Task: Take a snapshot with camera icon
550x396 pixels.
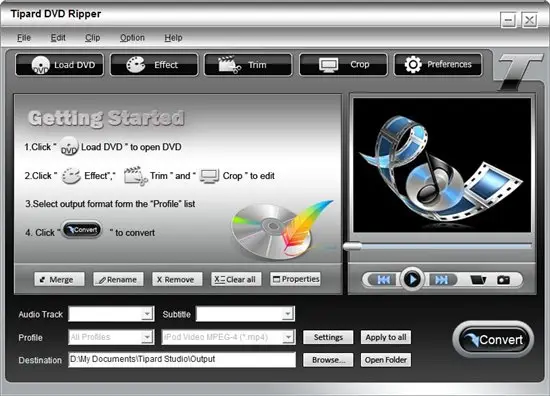Action: click(x=503, y=280)
